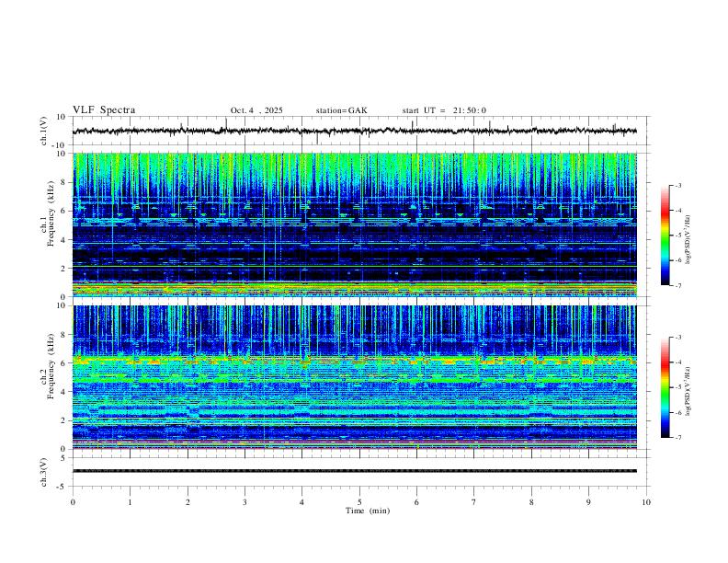Click the "start UT = 21:50:0" text
The height and width of the screenshot is (563, 728).
click(x=444, y=110)
